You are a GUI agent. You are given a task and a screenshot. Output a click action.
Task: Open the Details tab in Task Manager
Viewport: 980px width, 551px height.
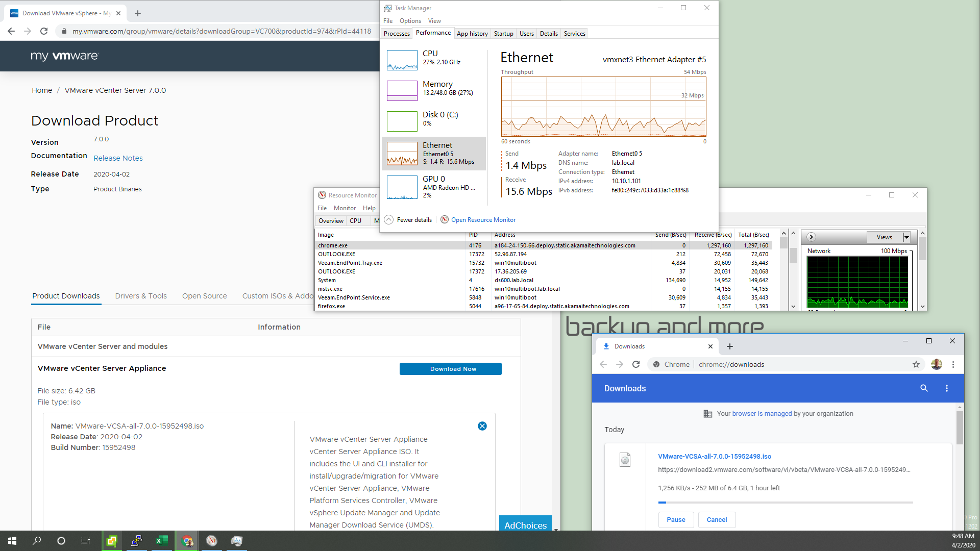click(549, 34)
